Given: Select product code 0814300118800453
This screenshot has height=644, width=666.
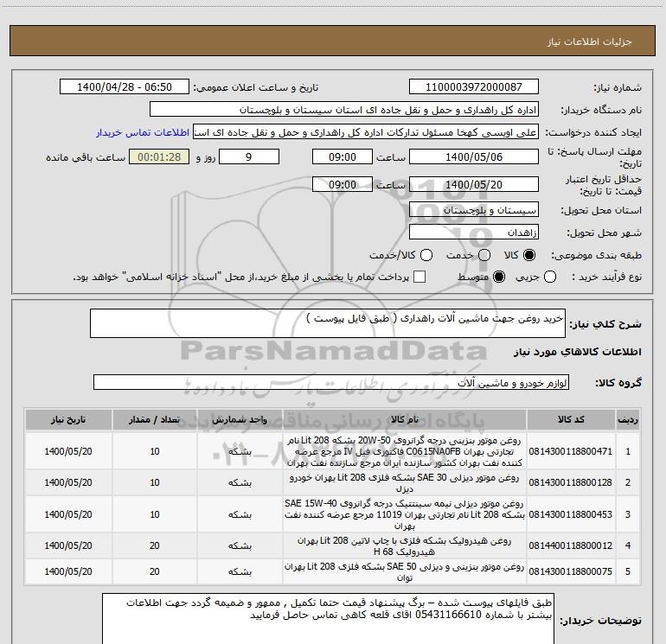Looking at the screenshot, I should 571,514.
